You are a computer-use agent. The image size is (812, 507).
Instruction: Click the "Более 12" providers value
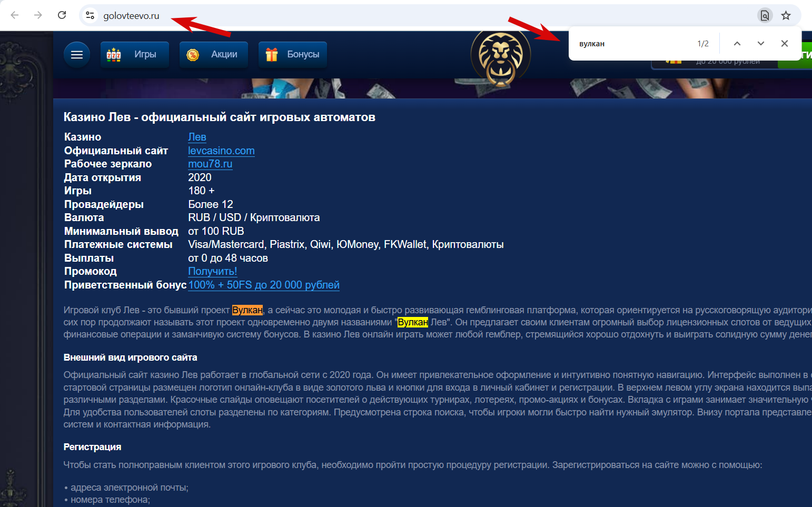211,204
